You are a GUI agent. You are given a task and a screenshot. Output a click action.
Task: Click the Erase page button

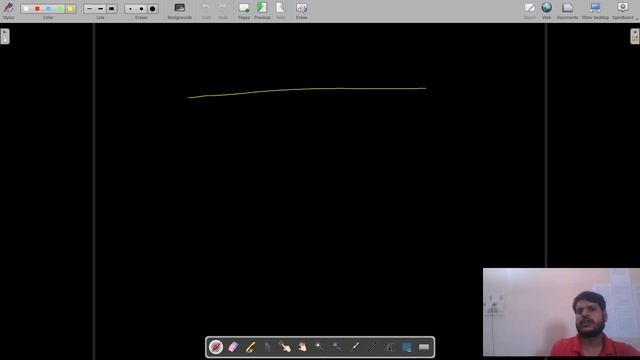[302, 10]
